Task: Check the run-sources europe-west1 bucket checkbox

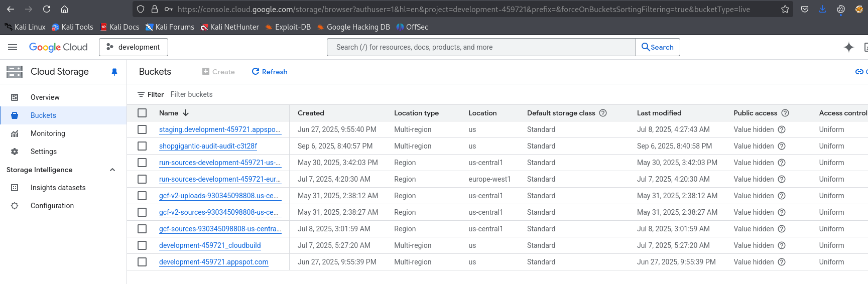Action: (x=142, y=179)
